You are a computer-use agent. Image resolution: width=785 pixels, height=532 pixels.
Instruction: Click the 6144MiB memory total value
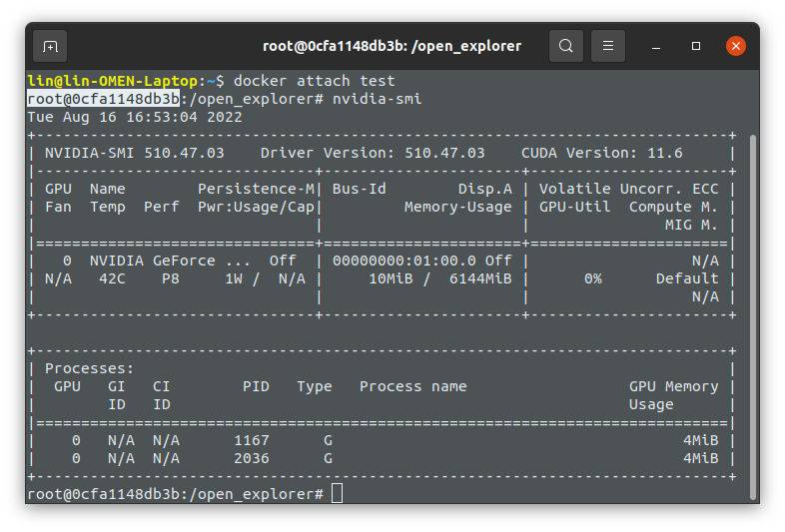click(479, 278)
